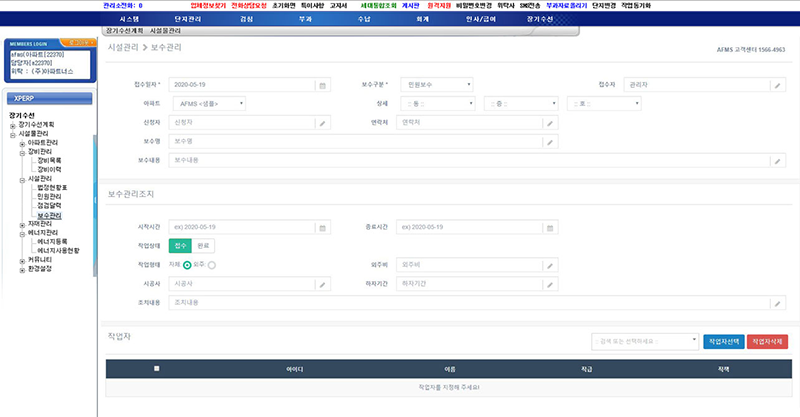Open 점검달력 in the sidebar tree

click(49, 207)
